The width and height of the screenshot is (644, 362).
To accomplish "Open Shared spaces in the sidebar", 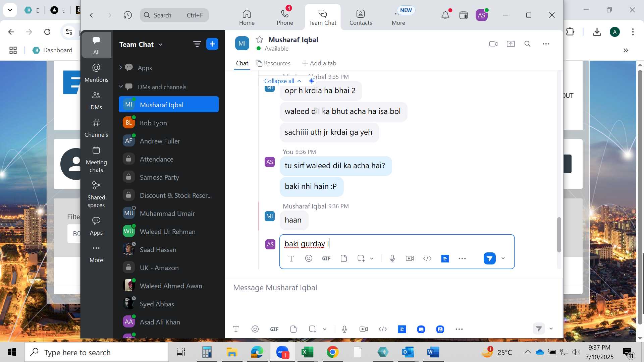I will pos(96,194).
